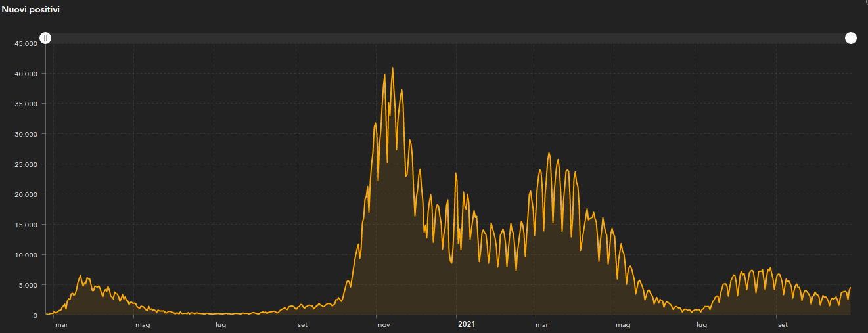
Task: Click the '45.000' y-axis label
Action: pyautogui.click(x=26, y=43)
